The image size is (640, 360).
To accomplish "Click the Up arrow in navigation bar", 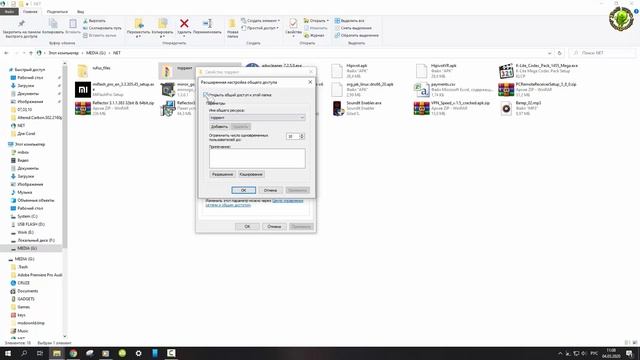I will point(31,53).
